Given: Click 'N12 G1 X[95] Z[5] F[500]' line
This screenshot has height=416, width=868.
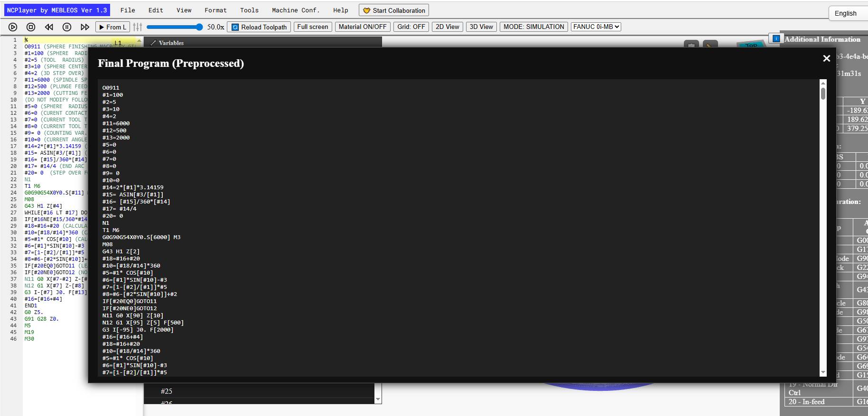Looking at the screenshot, I should pos(143,323).
